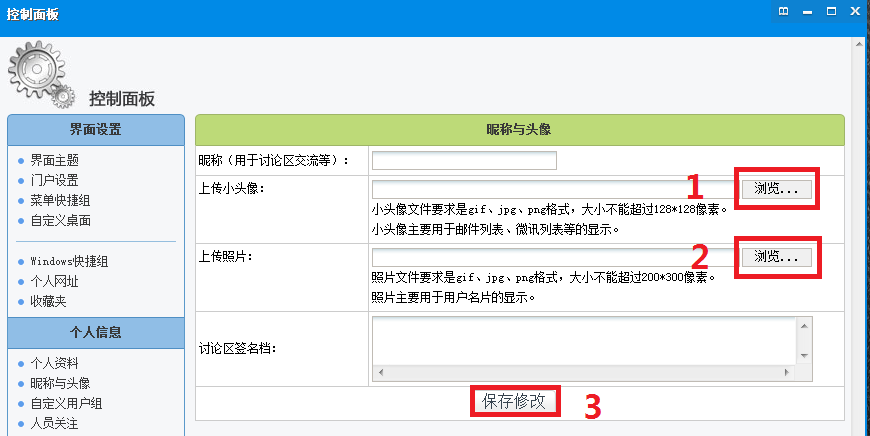870x436 pixels.
Task: Click scroll-up arrow of signature text area
Action: [x=802, y=327]
